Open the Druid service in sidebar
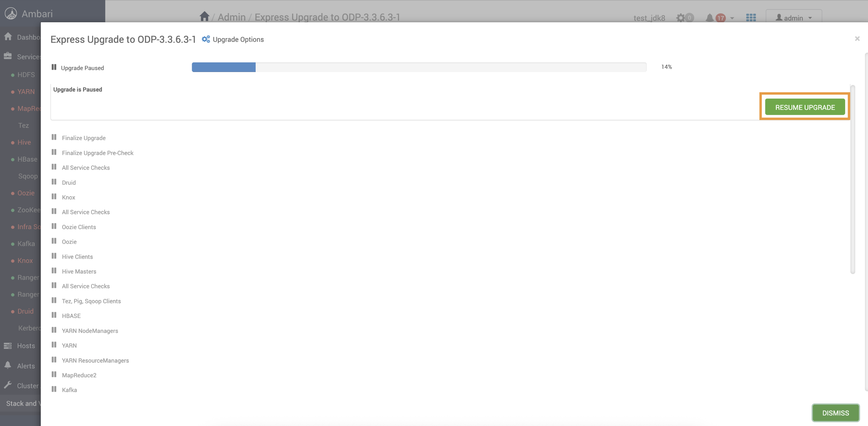The height and width of the screenshot is (426, 868). [x=26, y=311]
